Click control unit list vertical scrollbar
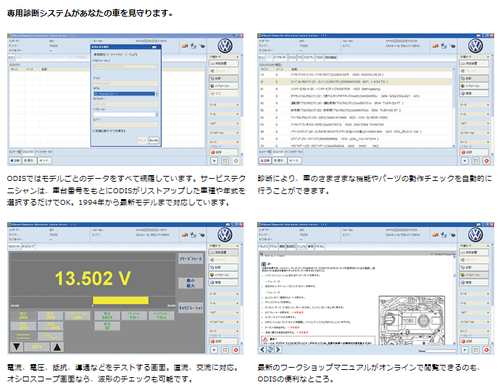Viewport: 500px width, 388px height. 453,107
